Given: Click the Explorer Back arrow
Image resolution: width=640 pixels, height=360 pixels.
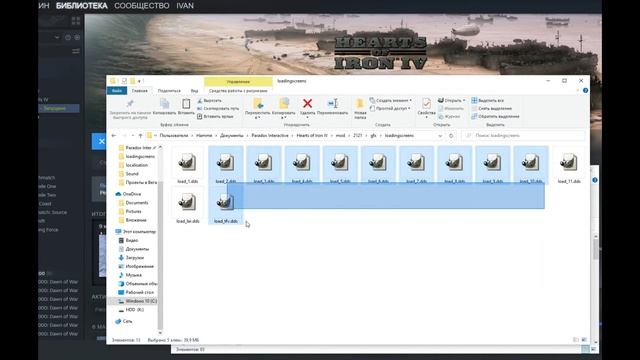Looking at the screenshot, I should click(x=114, y=136).
